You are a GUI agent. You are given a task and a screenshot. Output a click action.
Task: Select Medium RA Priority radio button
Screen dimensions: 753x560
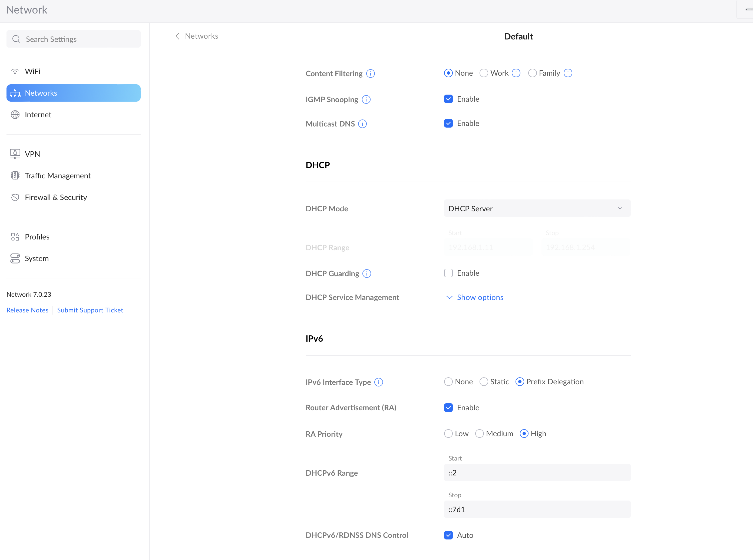coord(479,434)
